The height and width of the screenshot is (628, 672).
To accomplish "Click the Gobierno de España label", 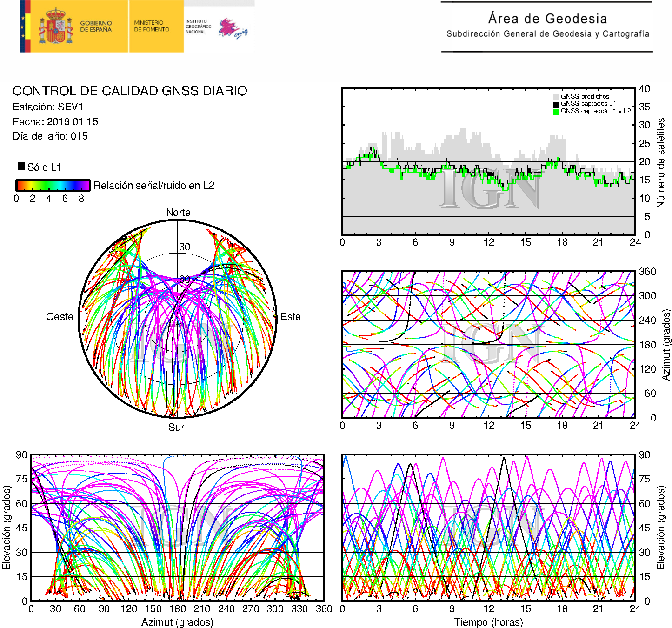I will point(96,27).
